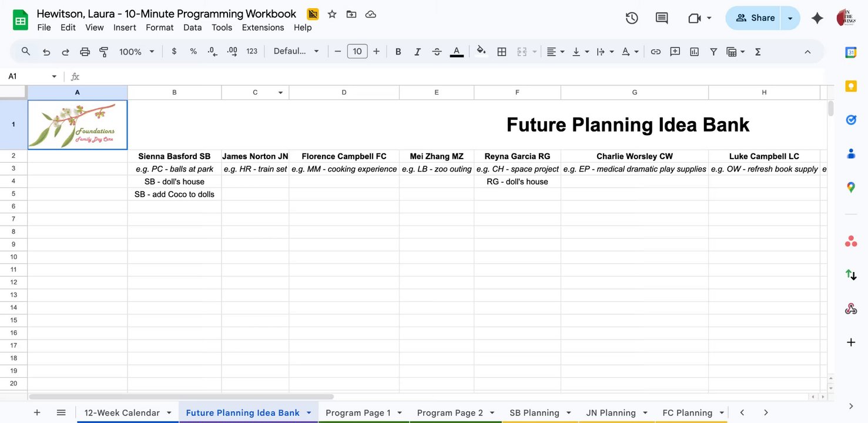Click the Name Box cell reference field
Screen dimensions: 868x423
click(x=28, y=76)
